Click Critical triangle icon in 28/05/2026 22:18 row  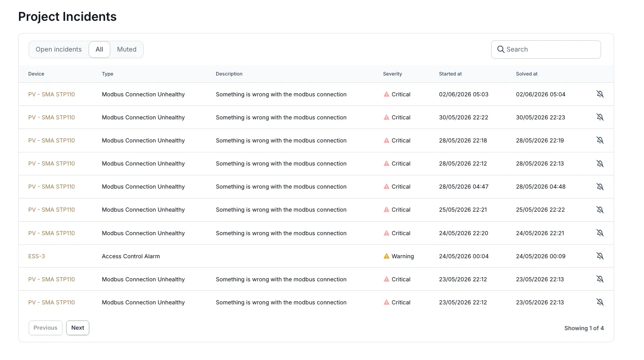click(x=386, y=140)
